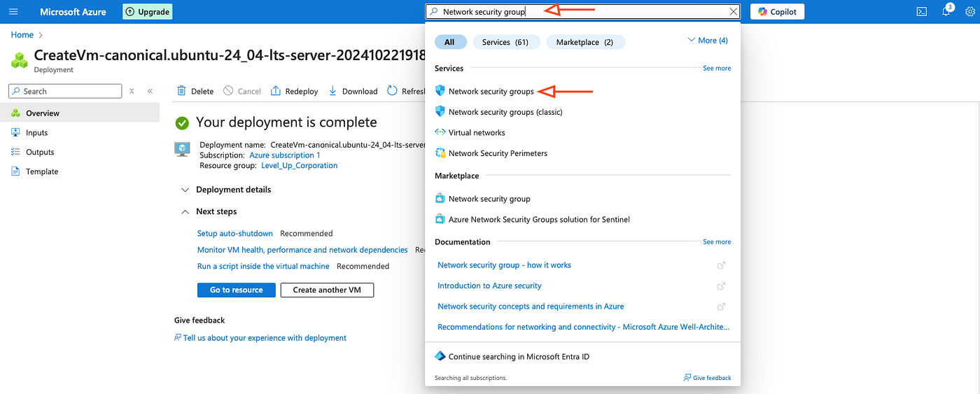Click the Create another VM button
This screenshot has height=394, width=980.
pos(327,290)
